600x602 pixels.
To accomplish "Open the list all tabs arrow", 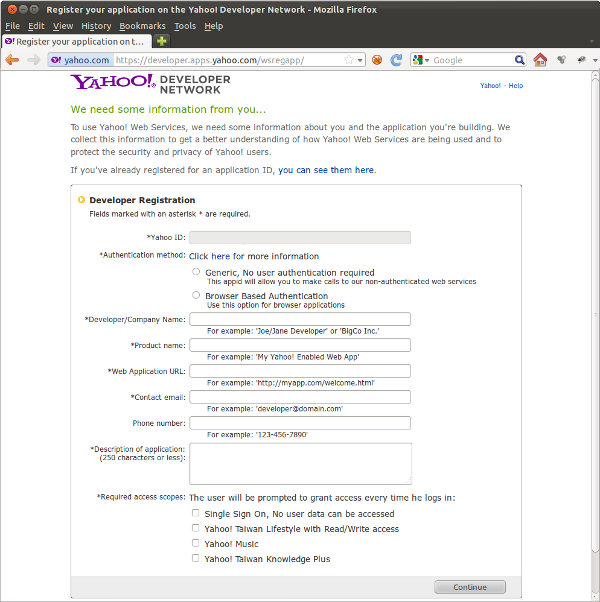I will [592, 41].
